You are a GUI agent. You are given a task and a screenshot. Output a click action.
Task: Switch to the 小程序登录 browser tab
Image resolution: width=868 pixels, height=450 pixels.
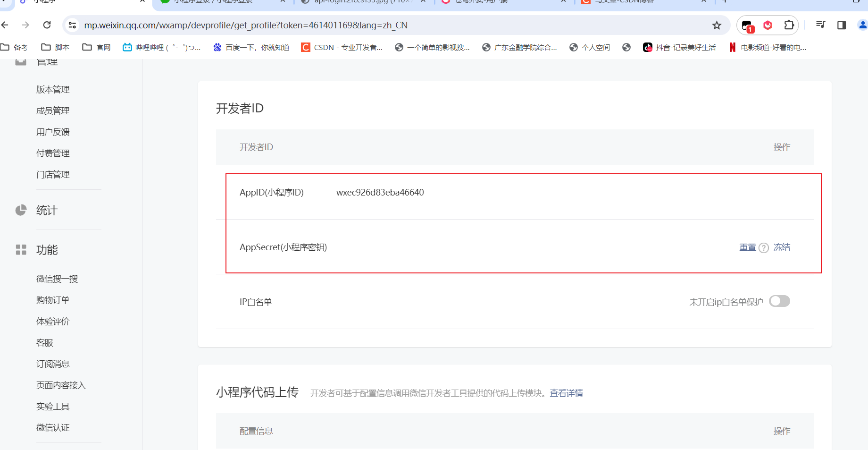tap(222, 2)
